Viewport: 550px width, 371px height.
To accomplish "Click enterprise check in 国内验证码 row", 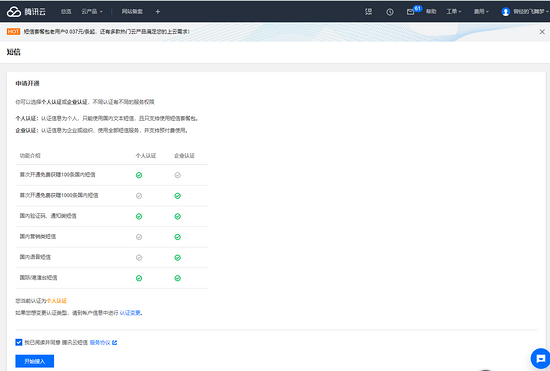I will (x=177, y=216).
